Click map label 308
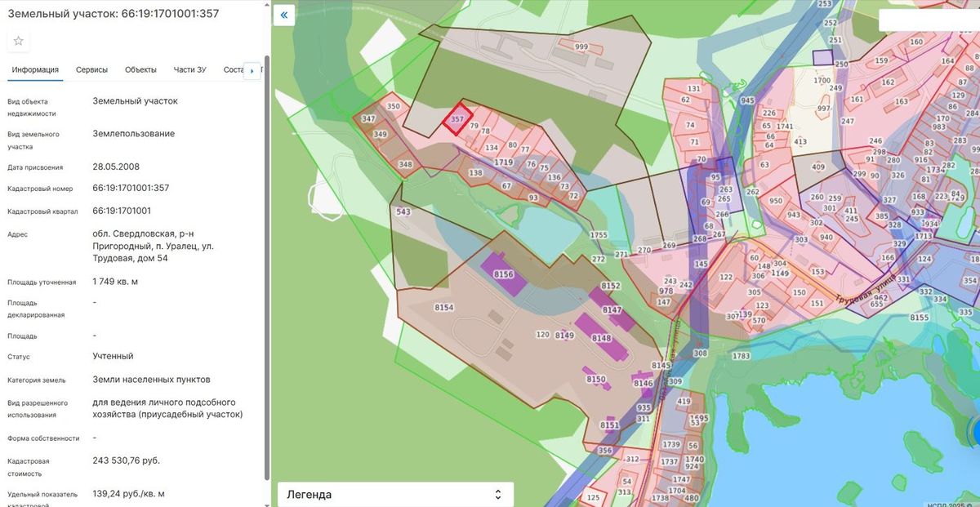 click(x=700, y=354)
